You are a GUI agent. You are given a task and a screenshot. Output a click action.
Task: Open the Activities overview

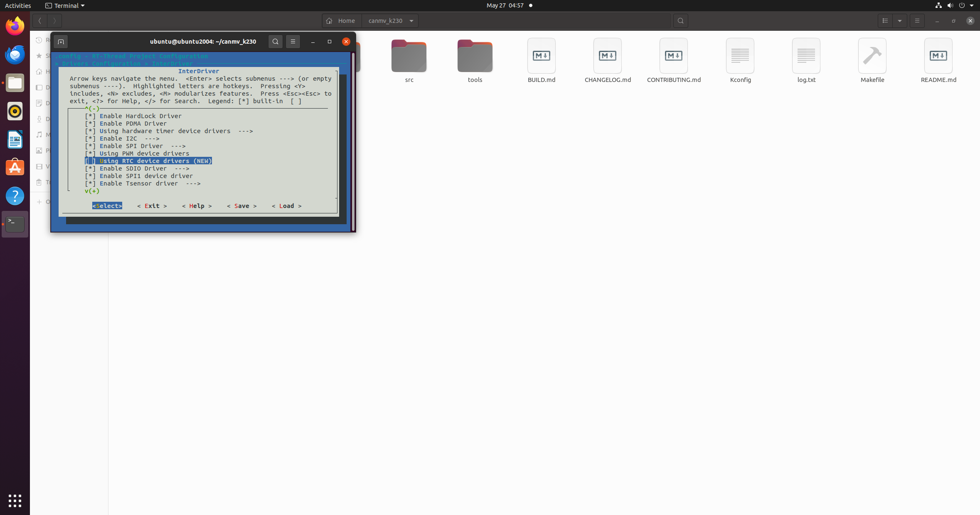point(17,5)
